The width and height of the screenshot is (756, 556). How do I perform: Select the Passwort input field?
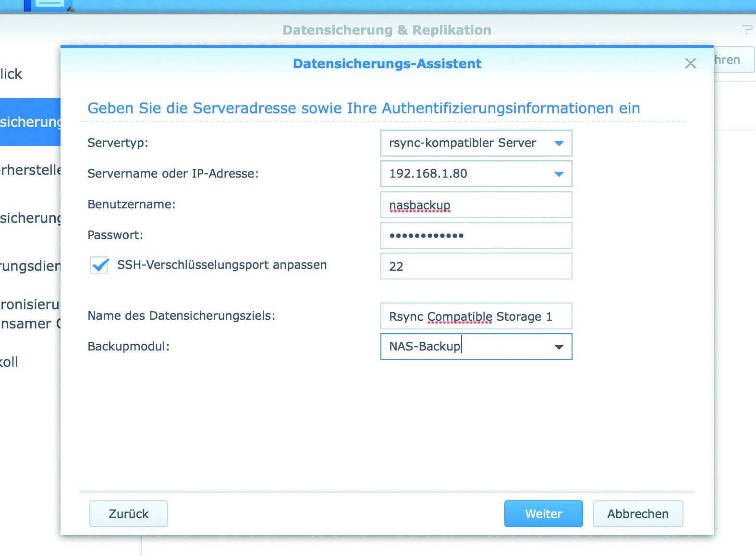(476, 235)
